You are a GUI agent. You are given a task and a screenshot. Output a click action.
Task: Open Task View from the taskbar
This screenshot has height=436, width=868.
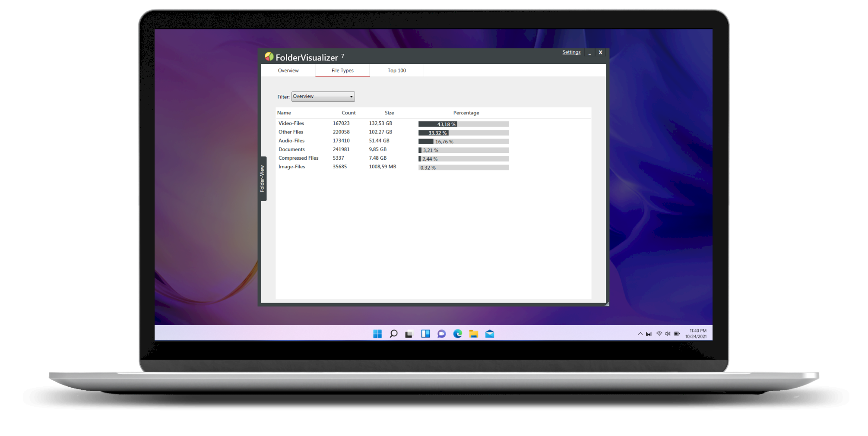point(409,334)
